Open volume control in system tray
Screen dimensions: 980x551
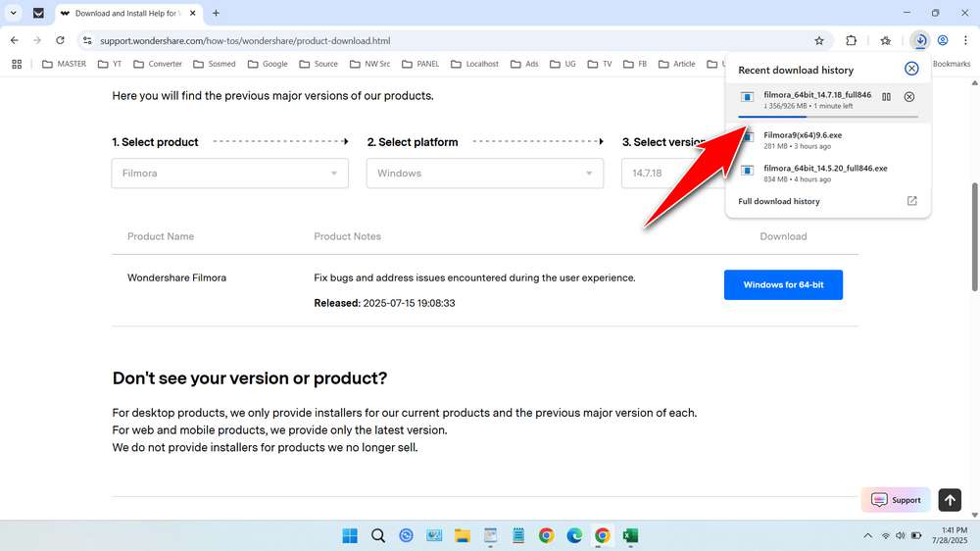(x=900, y=535)
